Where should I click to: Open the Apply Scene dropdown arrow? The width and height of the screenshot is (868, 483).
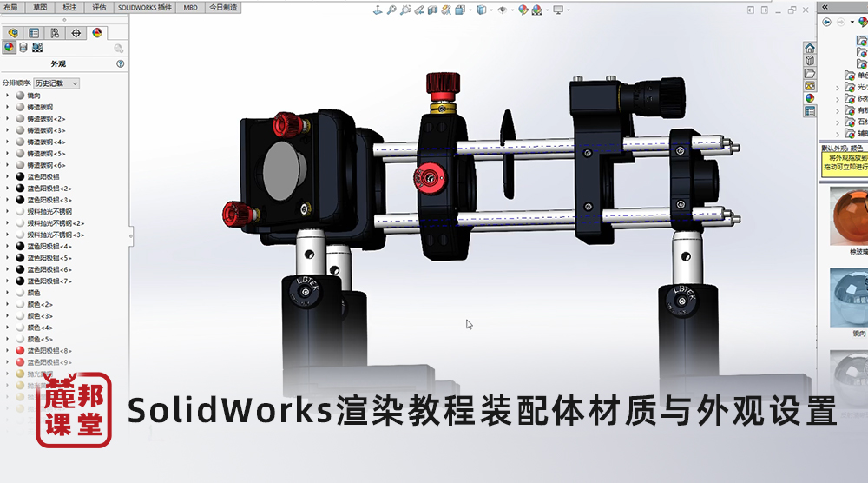[547, 10]
